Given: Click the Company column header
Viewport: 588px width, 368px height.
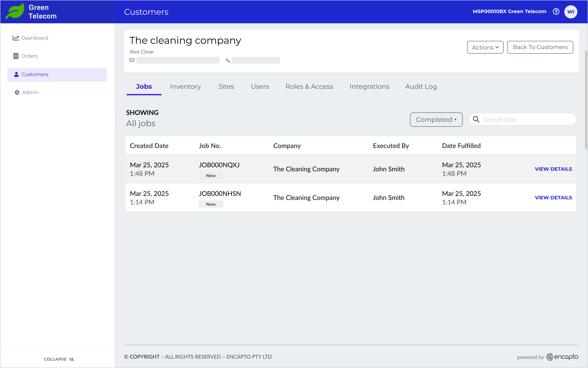Looking at the screenshot, I should tap(287, 146).
